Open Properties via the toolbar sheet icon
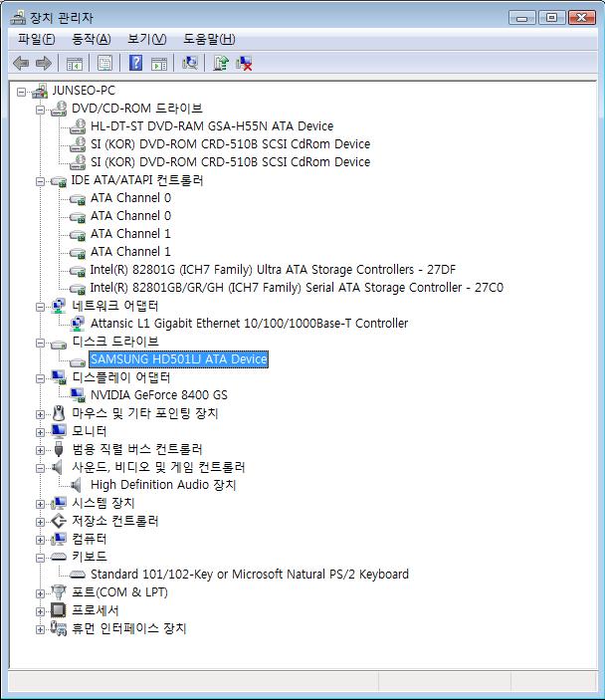This screenshot has height=700, width=605. (x=104, y=64)
